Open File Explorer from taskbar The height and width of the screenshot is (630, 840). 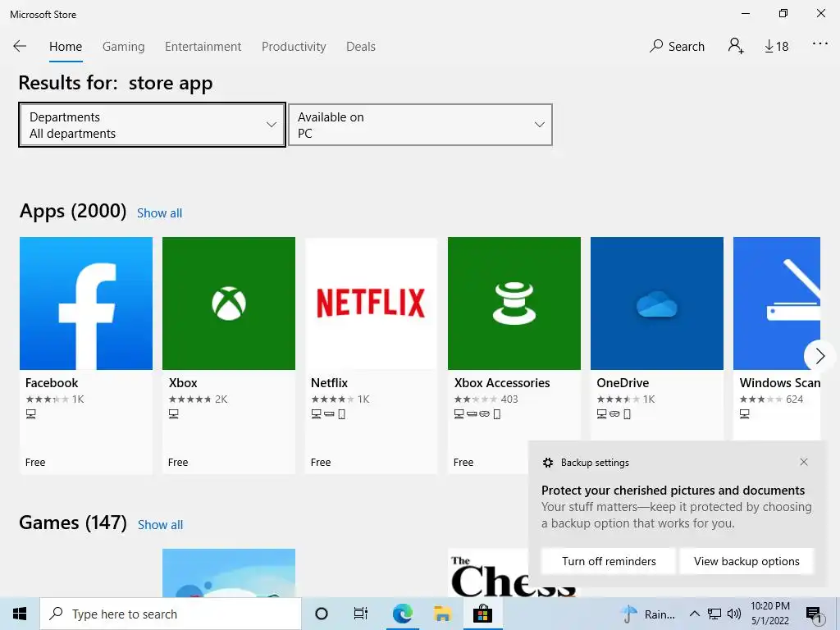pyautogui.click(x=442, y=614)
